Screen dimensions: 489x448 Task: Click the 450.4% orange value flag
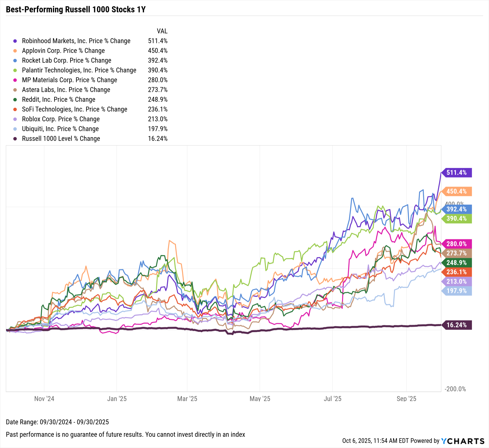pyautogui.click(x=456, y=192)
